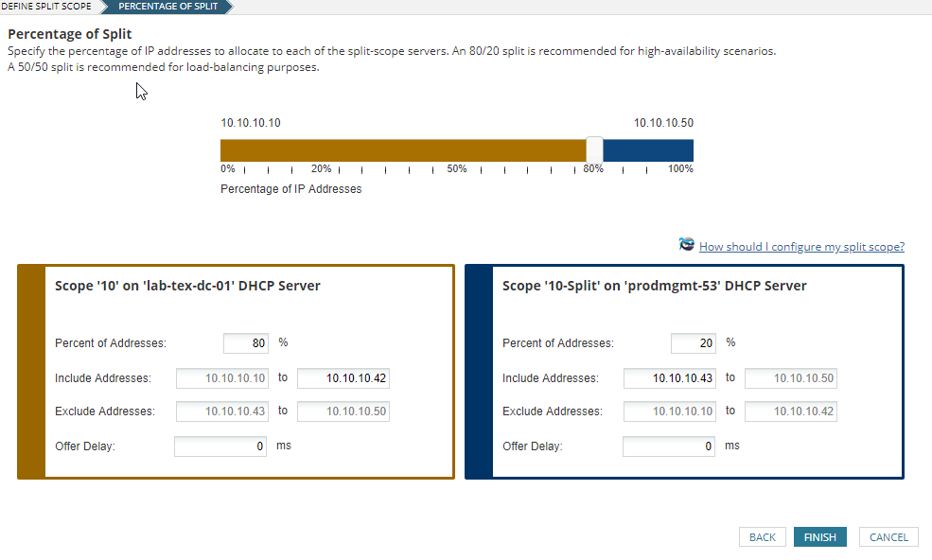Click the brown portion of the split bar
Viewport: 932px width, 560px height.
[402, 150]
